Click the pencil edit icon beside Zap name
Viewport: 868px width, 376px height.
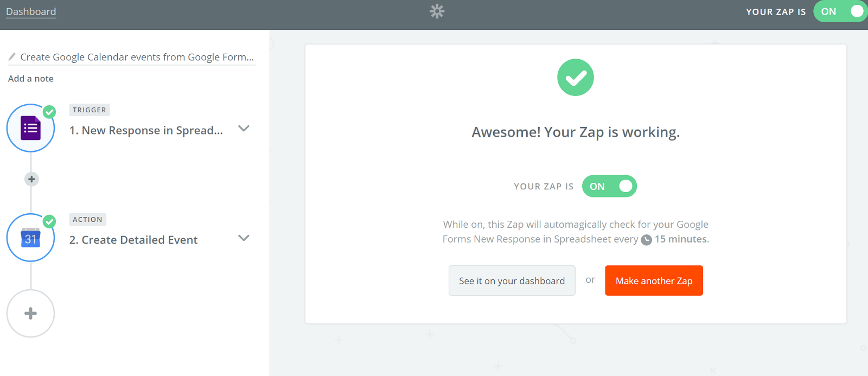point(12,56)
